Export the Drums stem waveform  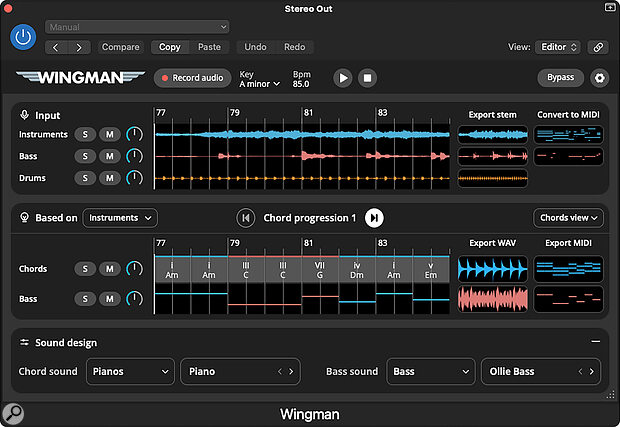pos(492,178)
